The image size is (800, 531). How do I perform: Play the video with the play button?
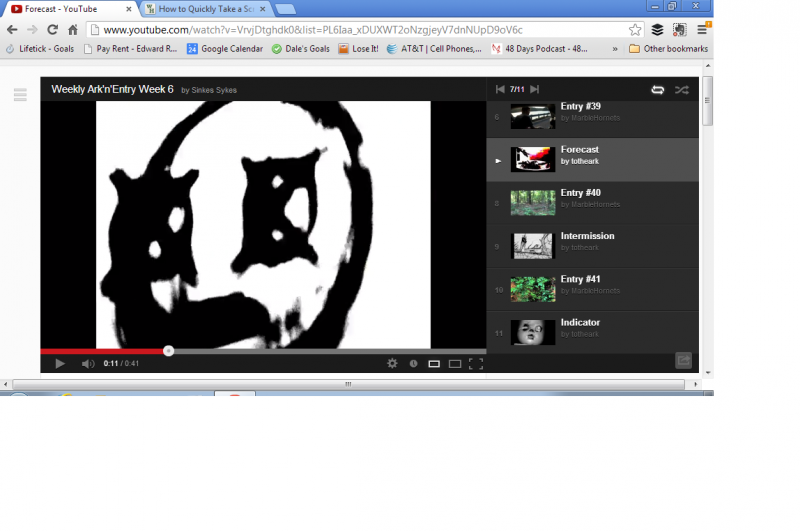click(x=59, y=363)
